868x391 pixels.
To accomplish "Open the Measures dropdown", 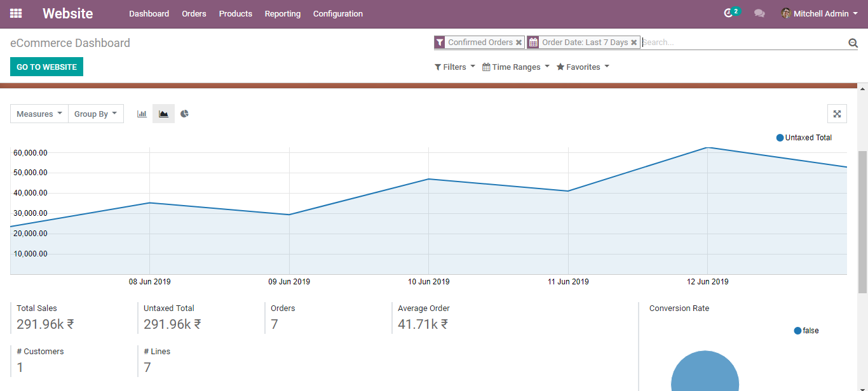I will tap(39, 114).
